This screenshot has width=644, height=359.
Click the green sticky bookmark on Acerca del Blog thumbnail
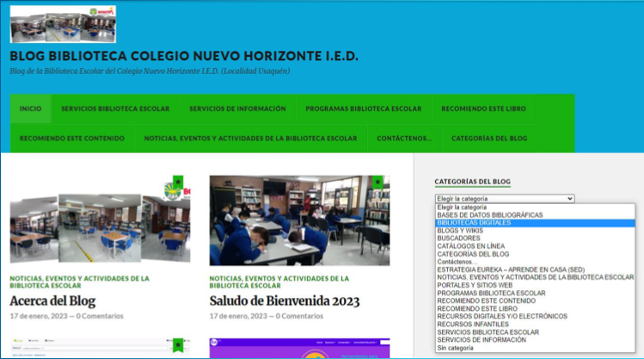tap(178, 182)
